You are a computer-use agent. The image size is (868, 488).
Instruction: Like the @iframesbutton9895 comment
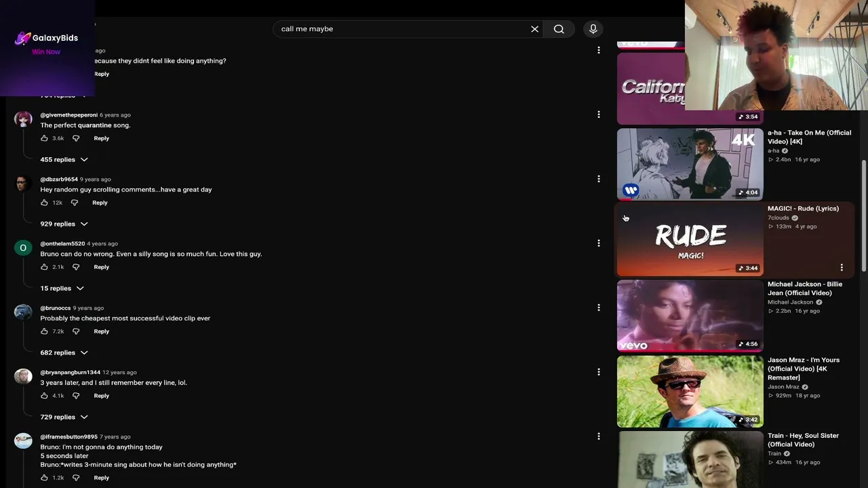click(x=44, y=478)
